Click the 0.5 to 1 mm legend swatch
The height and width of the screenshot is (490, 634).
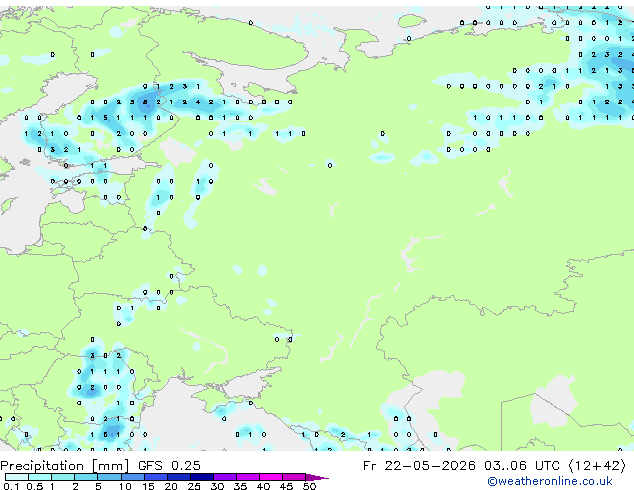40,477
